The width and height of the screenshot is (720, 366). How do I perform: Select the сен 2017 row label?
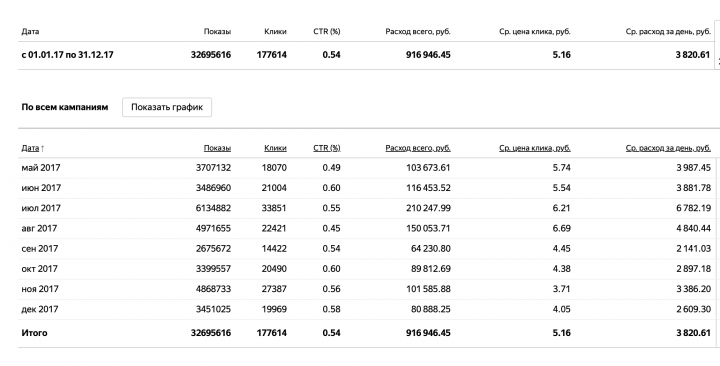tap(39, 248)
